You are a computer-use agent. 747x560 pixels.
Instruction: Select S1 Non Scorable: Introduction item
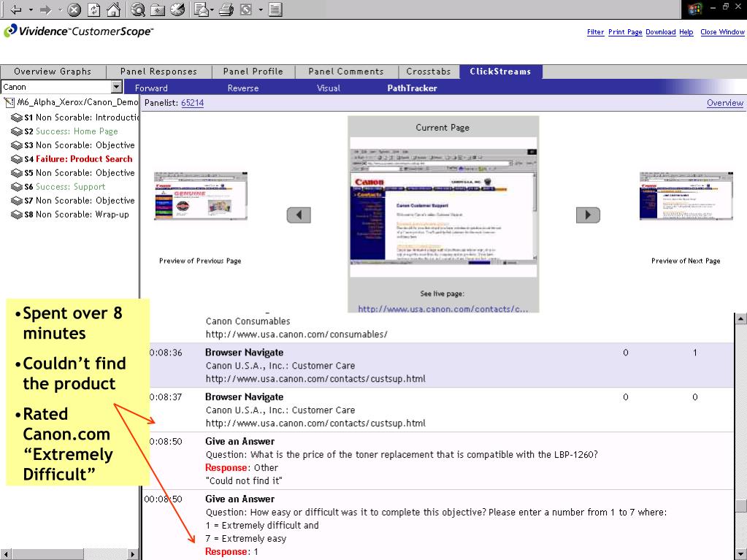pyautogui.click(x=81, y=117)
